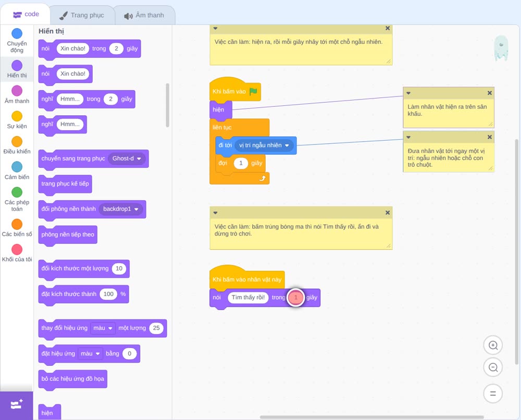521x420 pixels.
Task: Open the Âm thanh block category
Action: click(x=17, y=94)
